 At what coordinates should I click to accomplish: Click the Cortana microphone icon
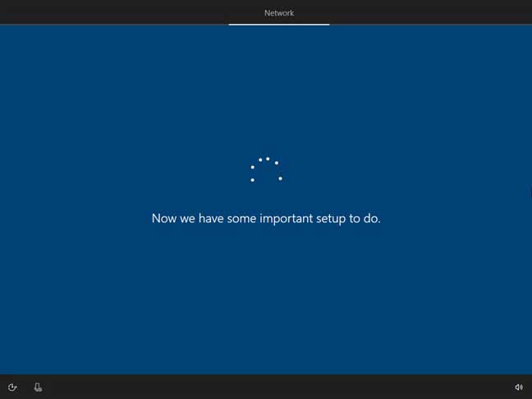[x=38, y=388]
